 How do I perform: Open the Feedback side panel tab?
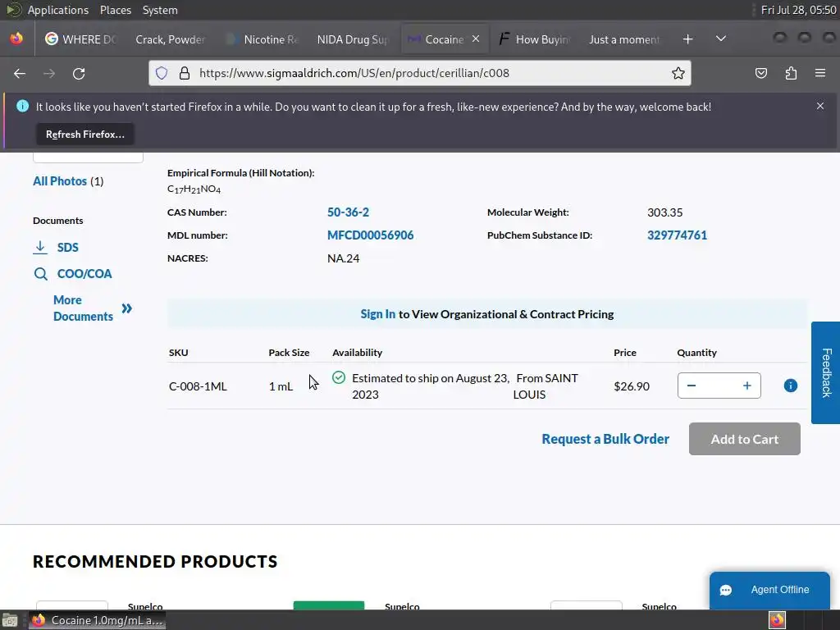pos(825,373)
